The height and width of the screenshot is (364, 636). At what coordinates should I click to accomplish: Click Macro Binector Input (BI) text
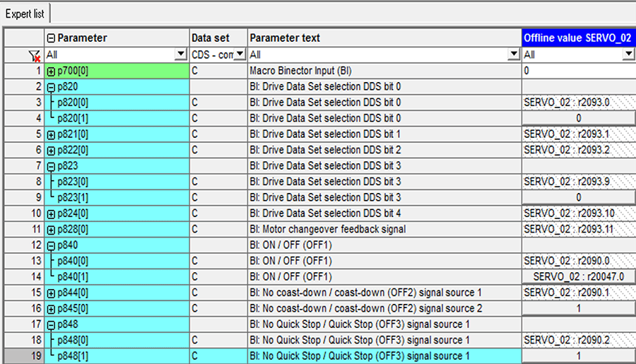click(x=300, y=71)
